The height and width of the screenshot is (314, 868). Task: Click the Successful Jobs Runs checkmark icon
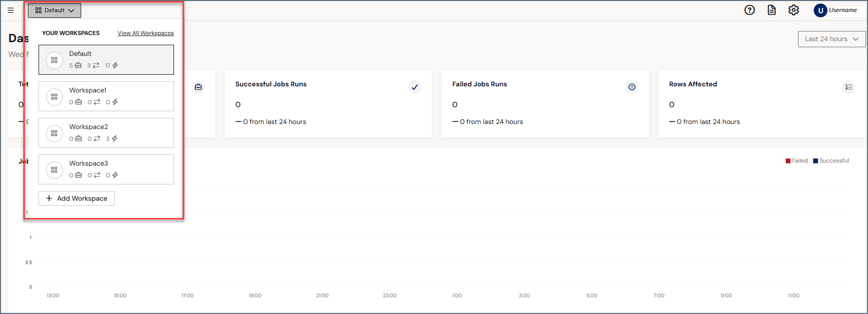(x=414, y=87)
